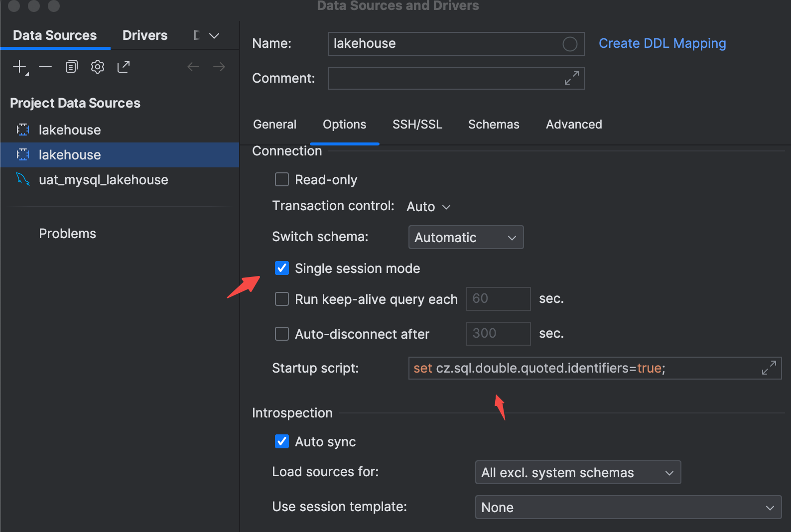Click the remove data source minus icon
This screenshot has height=532, width=791.
[x=45, y=66]
